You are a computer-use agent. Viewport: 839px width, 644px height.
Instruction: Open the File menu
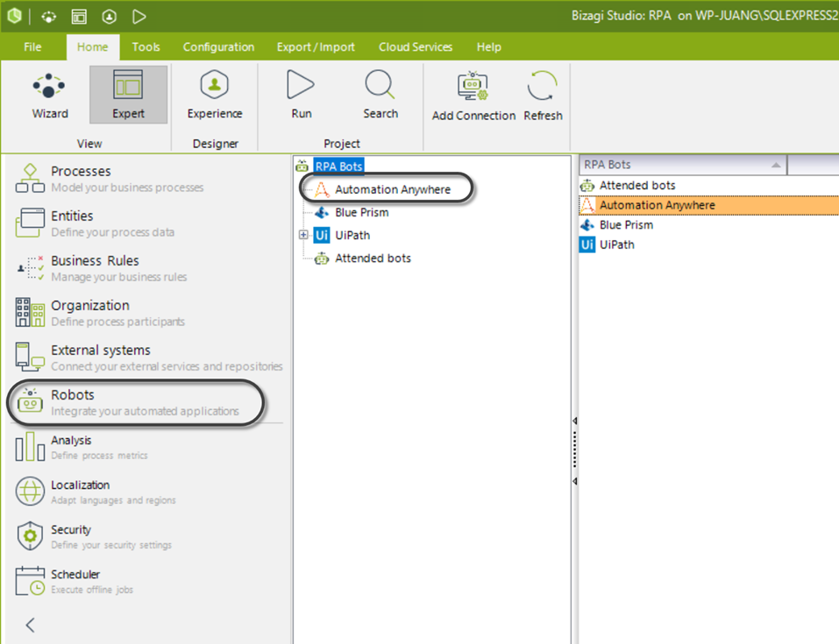point(32,47)
